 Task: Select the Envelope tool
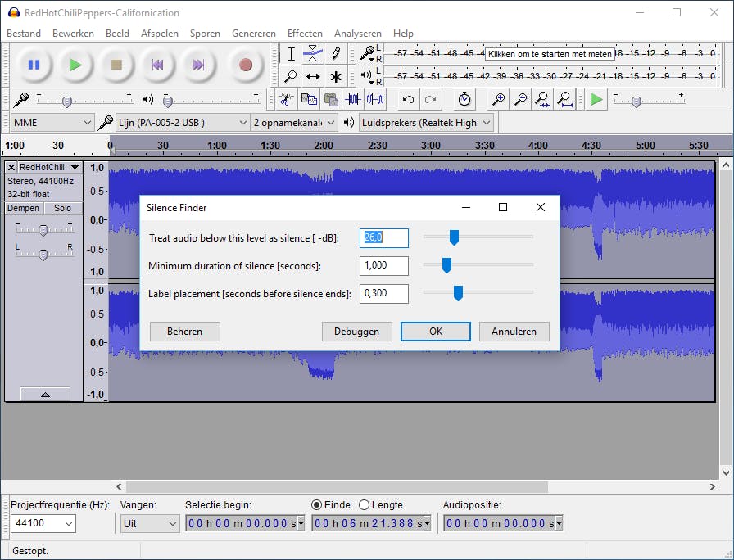[x=313, y=54]
